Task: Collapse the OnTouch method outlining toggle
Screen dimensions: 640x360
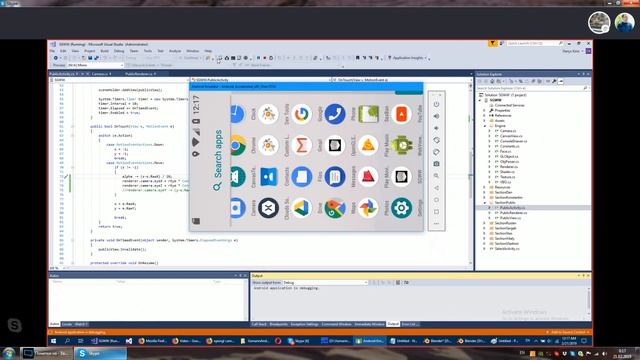Action: 73,127
